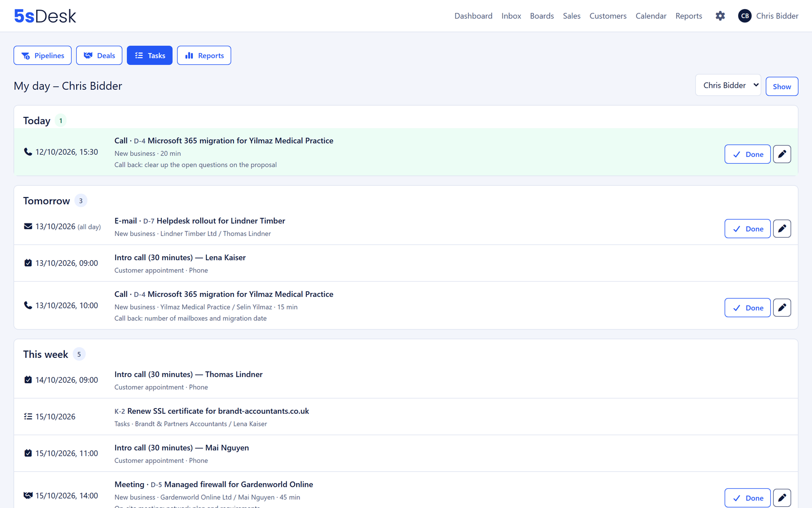Viewport: 812px width, 508px height.
Task: Open Calendar in top navigation
Action: tap(651, 16)
